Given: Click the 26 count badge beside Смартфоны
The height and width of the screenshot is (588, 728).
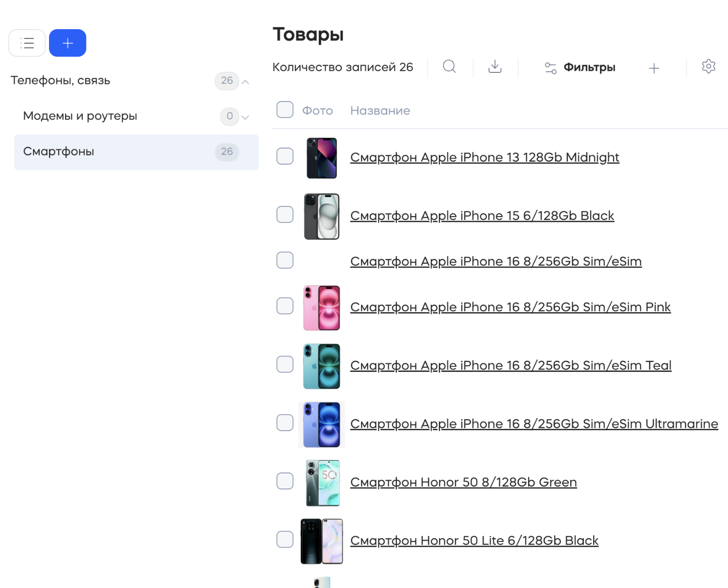Looking at the screenshot, I should [x=227, y=151].
